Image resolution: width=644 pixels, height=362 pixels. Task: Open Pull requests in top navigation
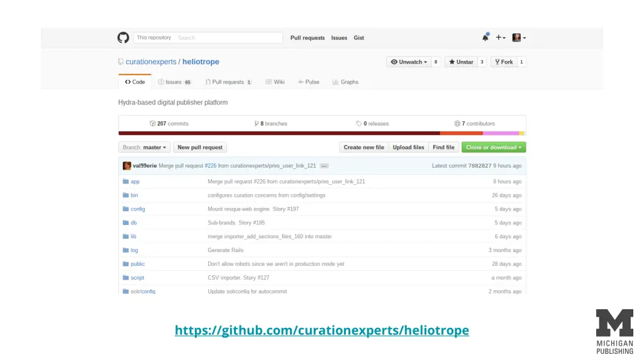coord(307,38)
